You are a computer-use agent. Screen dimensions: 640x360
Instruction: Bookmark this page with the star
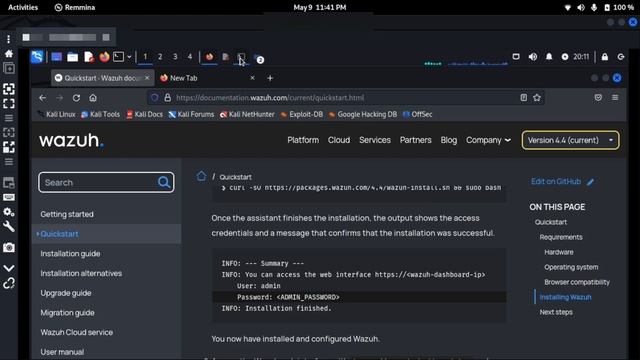tap(537, 98)
